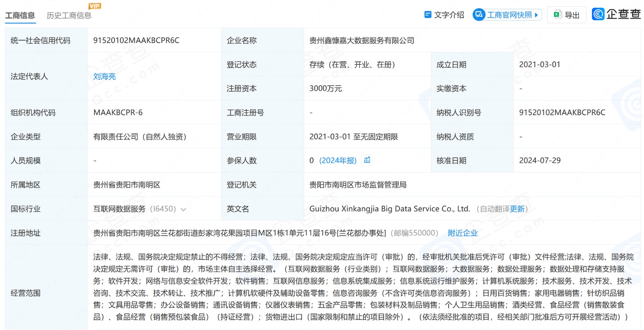
Task: Select English name Guizhou Xinkangjia Big Data Service
Action: (x=389, y=209)
